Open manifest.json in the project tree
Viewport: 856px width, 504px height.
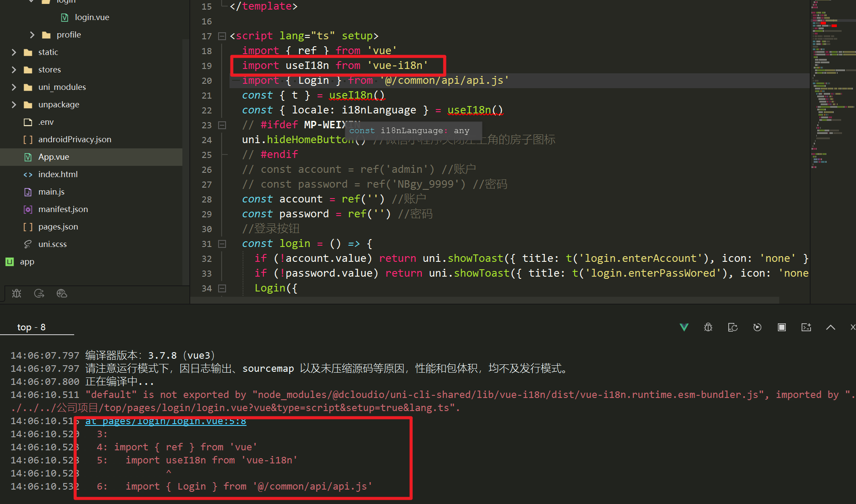point(63,209)
